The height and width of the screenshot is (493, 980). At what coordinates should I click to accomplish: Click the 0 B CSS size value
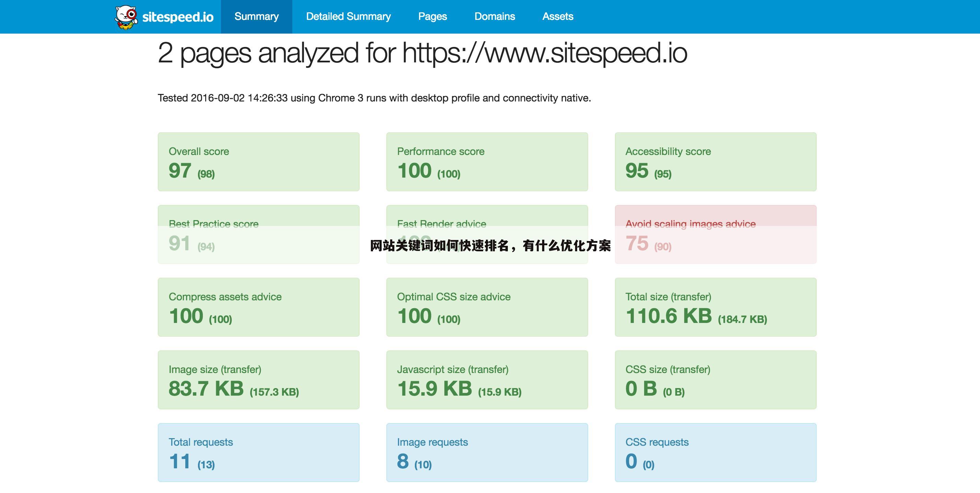click(641, 388)
